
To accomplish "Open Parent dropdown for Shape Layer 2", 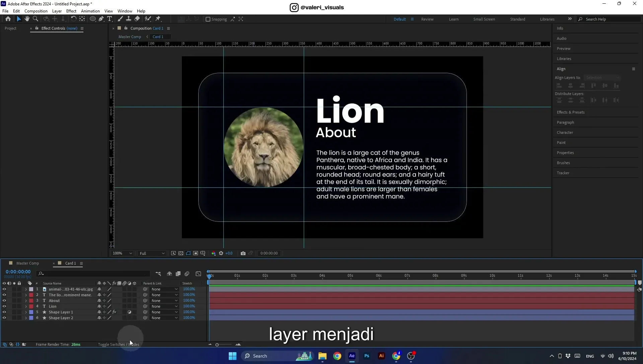I will point(164,318).
